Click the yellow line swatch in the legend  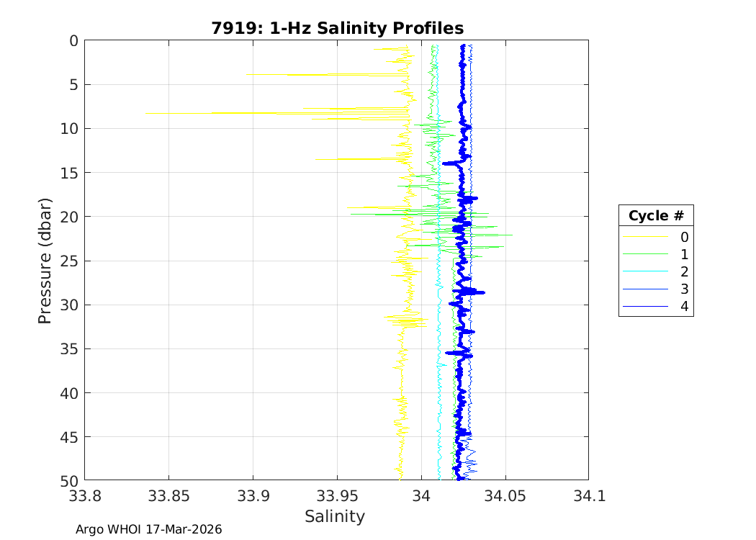pos(643,237)
